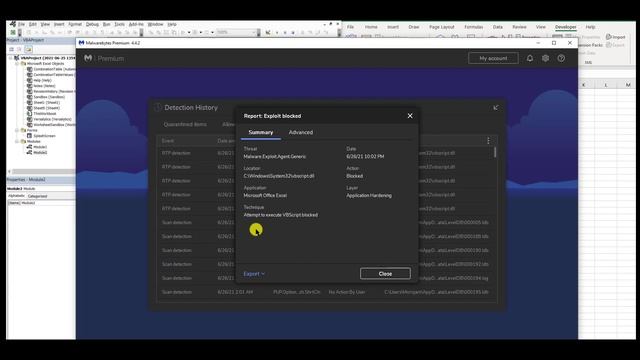Click the Name property value field Module2

pos(48,203)
